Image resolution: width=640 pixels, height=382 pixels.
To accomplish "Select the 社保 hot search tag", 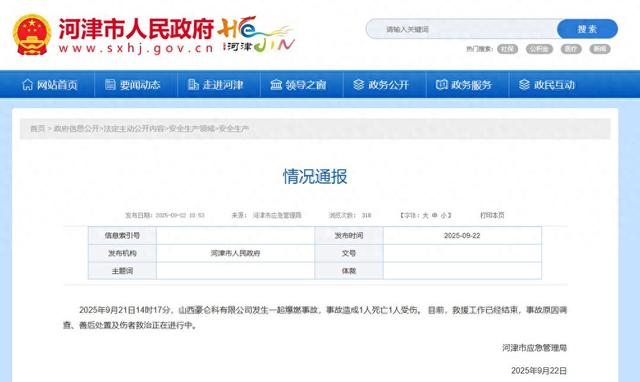I will [x=507, y=49].
